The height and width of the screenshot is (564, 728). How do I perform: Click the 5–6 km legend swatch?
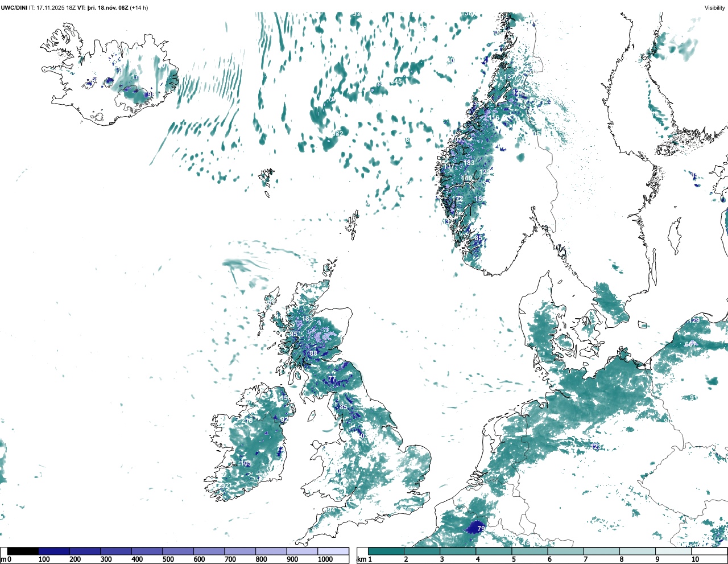(530, 551)
